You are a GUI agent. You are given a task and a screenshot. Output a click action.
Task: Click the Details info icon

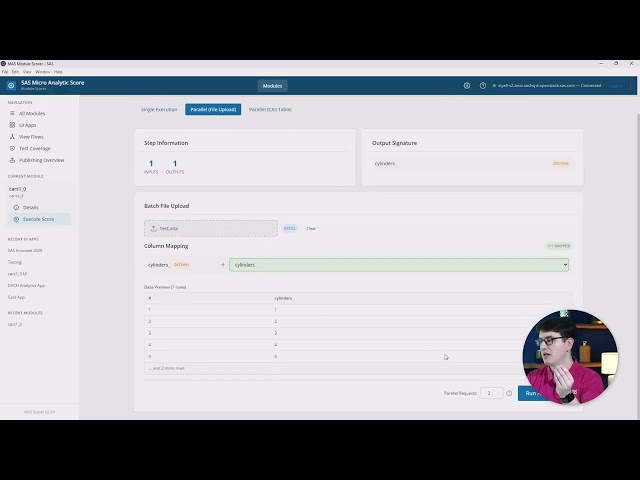(16, 207)
